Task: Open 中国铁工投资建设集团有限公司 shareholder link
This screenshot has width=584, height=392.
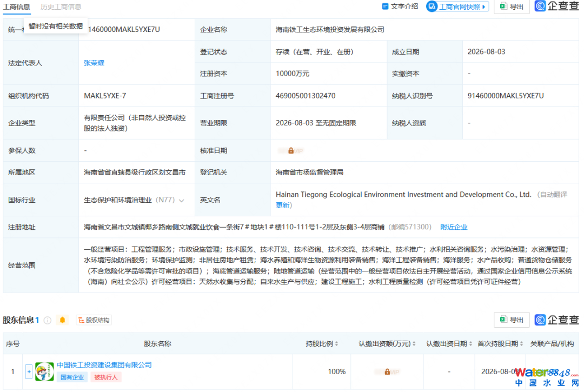Action: point(104,365)
